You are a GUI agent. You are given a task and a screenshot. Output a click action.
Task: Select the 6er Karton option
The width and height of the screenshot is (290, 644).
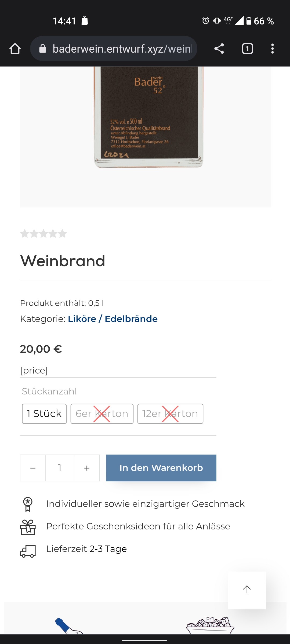tap(102, 414)
